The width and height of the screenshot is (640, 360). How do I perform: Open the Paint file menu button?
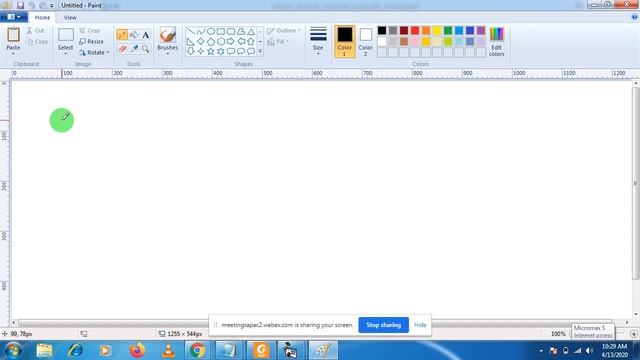pos(14,17)
